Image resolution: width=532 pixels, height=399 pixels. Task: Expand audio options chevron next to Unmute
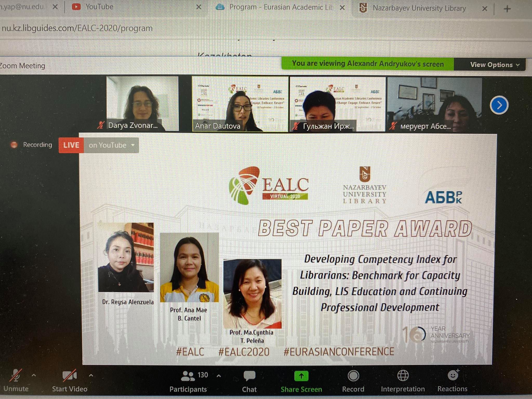click(x=33, y=375)
